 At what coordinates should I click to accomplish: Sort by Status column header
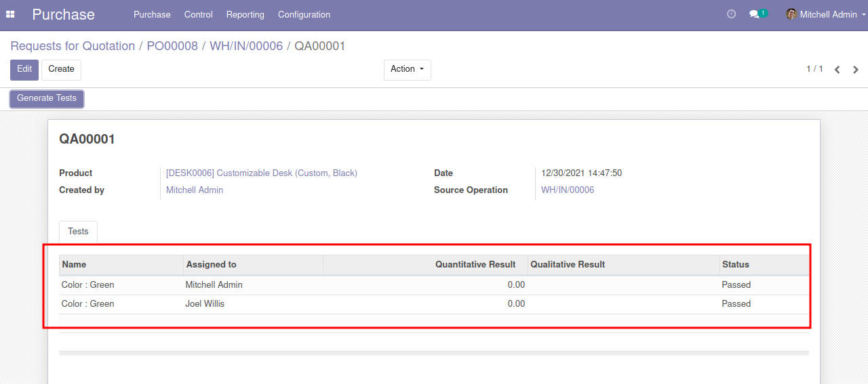click(x=764, y=265)
